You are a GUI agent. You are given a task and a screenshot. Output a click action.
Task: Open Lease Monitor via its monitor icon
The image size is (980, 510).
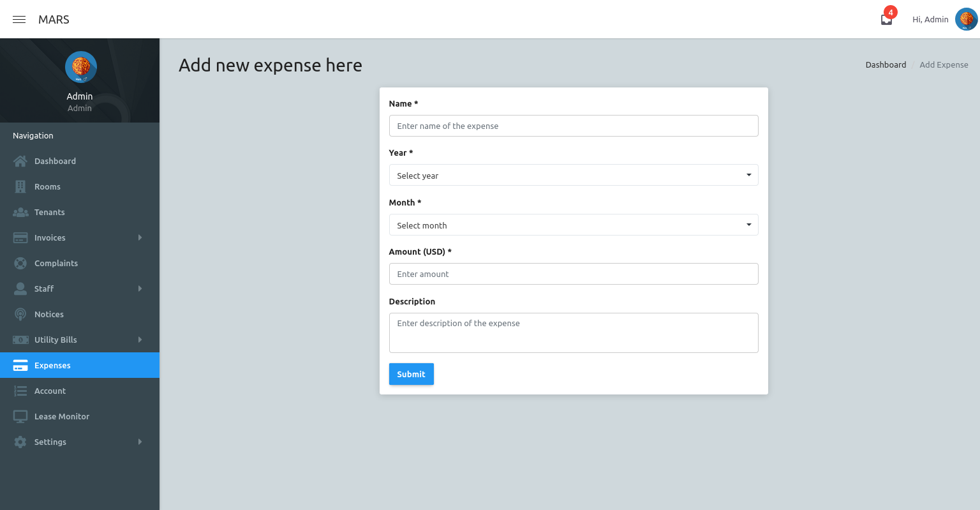[20, 416]
